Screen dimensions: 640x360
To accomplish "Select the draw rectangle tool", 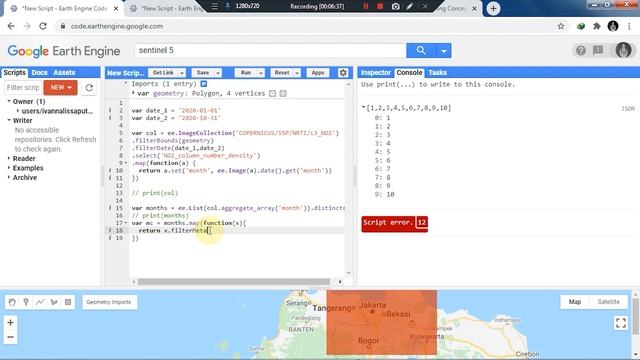I will [x=68, y=302].
